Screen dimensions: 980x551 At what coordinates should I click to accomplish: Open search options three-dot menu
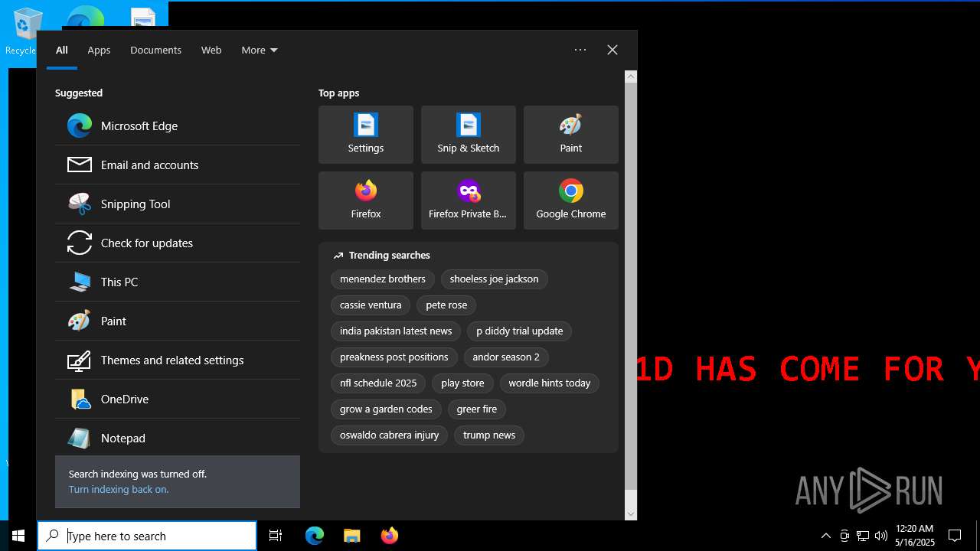tap(580, 50)
